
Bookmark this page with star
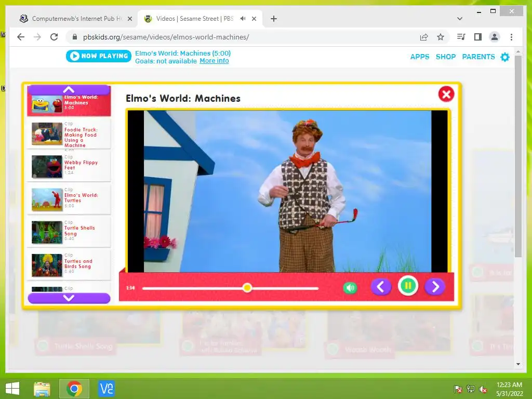pyautogui.click(x=441, y=37)
